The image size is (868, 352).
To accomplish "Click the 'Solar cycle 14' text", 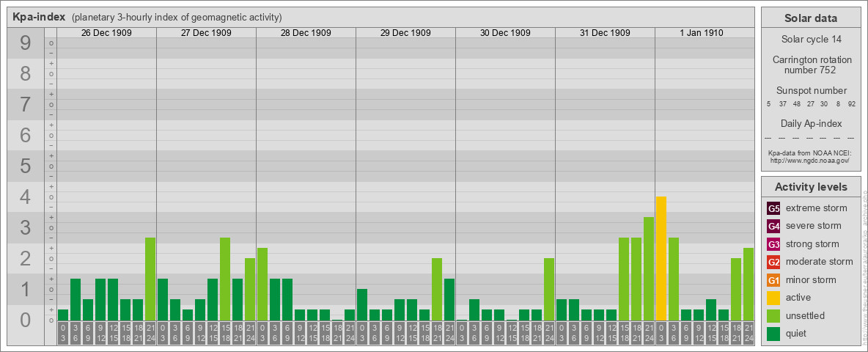I will coord(811,40).
